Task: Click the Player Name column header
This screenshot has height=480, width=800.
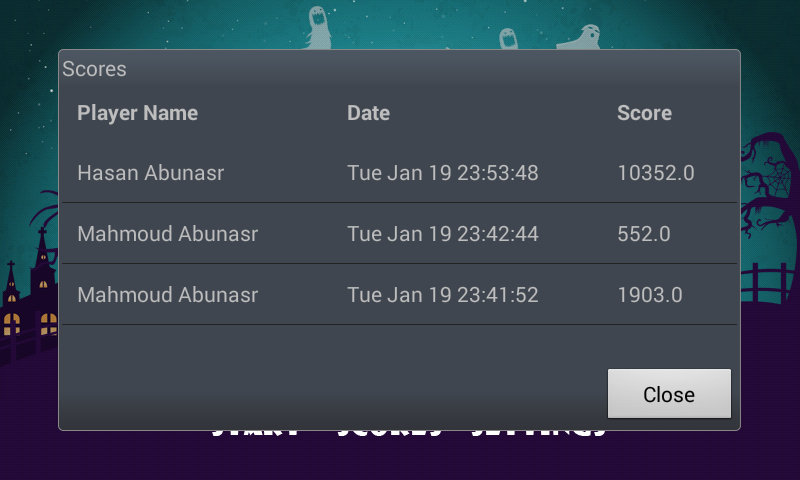Action: pos(137,113)
